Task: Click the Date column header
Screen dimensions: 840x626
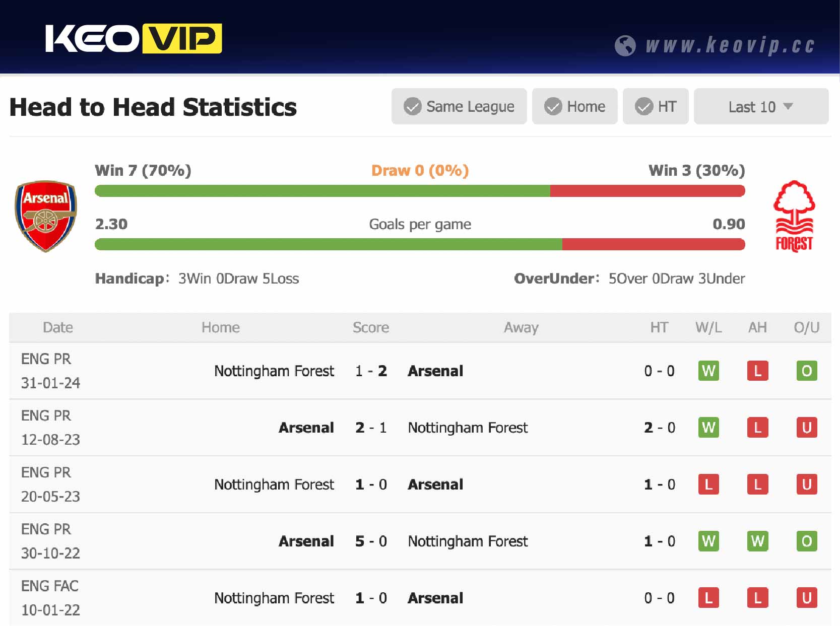Action: [x=58, y=327]
